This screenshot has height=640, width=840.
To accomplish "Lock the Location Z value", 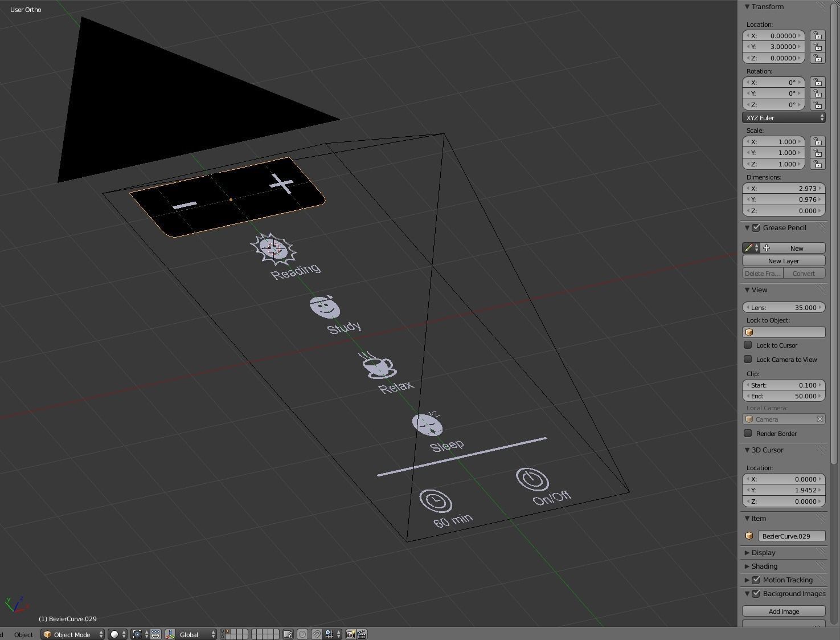I will point(818,58).
